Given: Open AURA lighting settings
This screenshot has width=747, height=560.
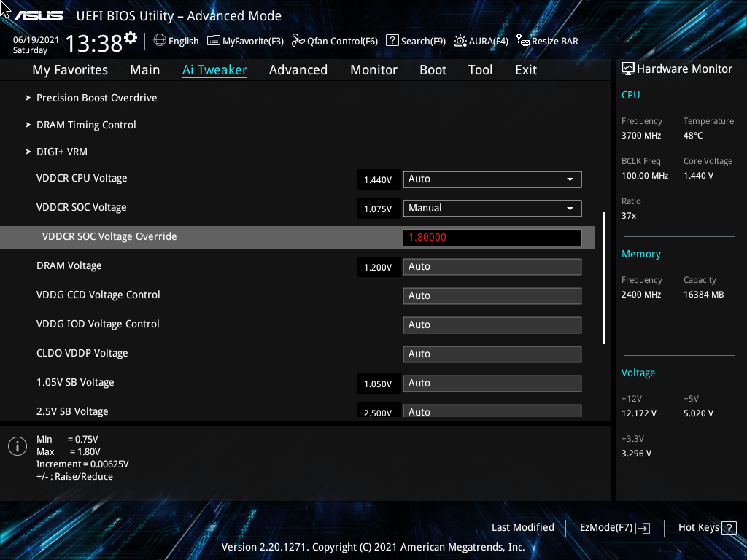Looking at the screenshot, I should 481,41.
